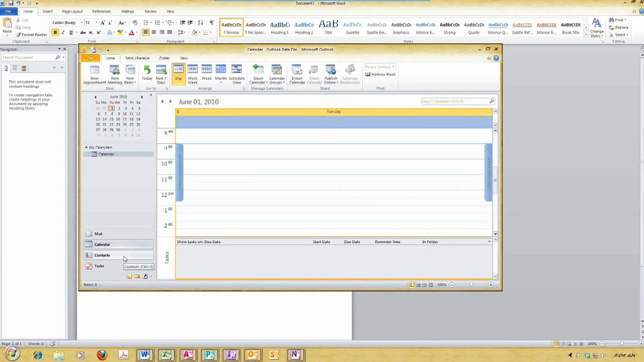The width and height of the screenshot is (644, 362).
Task: Open Word's References tab
Action: pos(101,12)
